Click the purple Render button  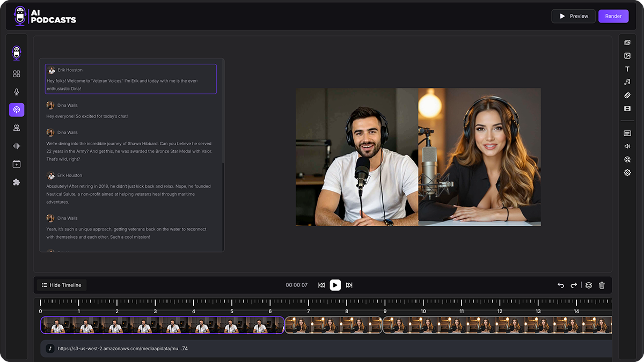613,16
